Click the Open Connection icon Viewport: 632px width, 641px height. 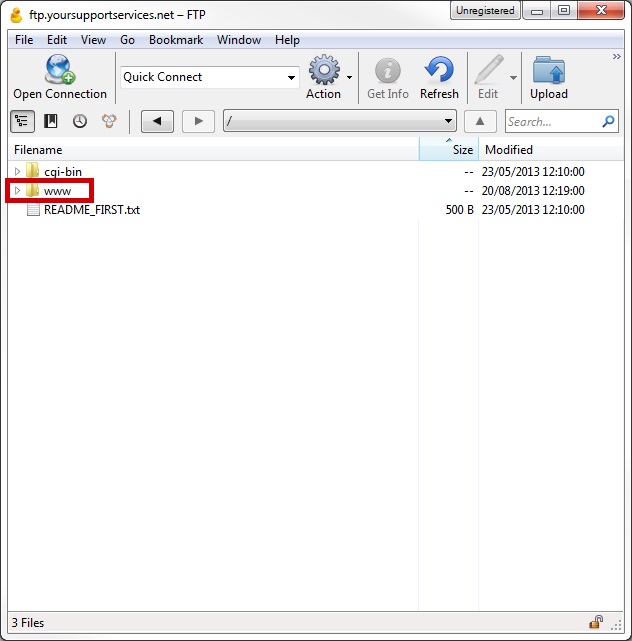click(x=59, y=72)
